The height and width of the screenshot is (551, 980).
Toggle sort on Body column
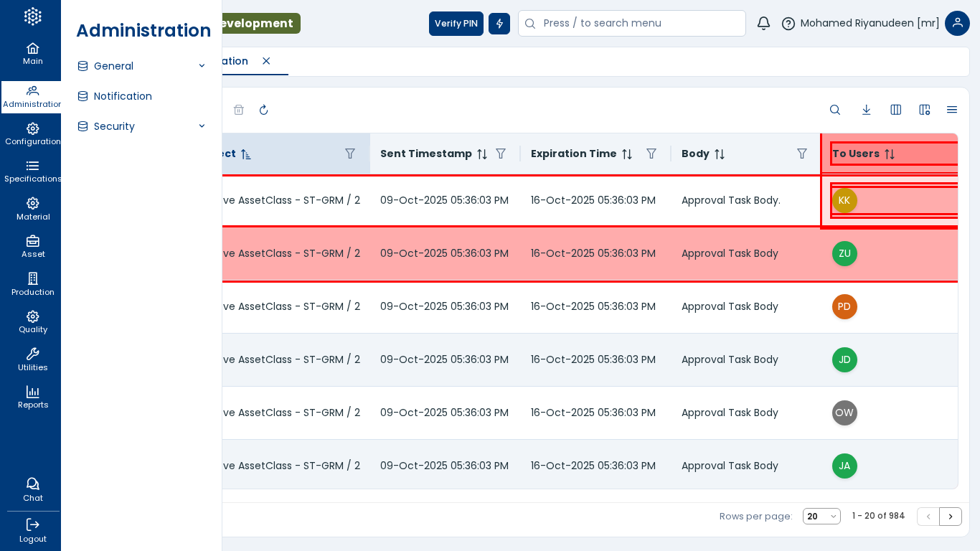(720, 154)
